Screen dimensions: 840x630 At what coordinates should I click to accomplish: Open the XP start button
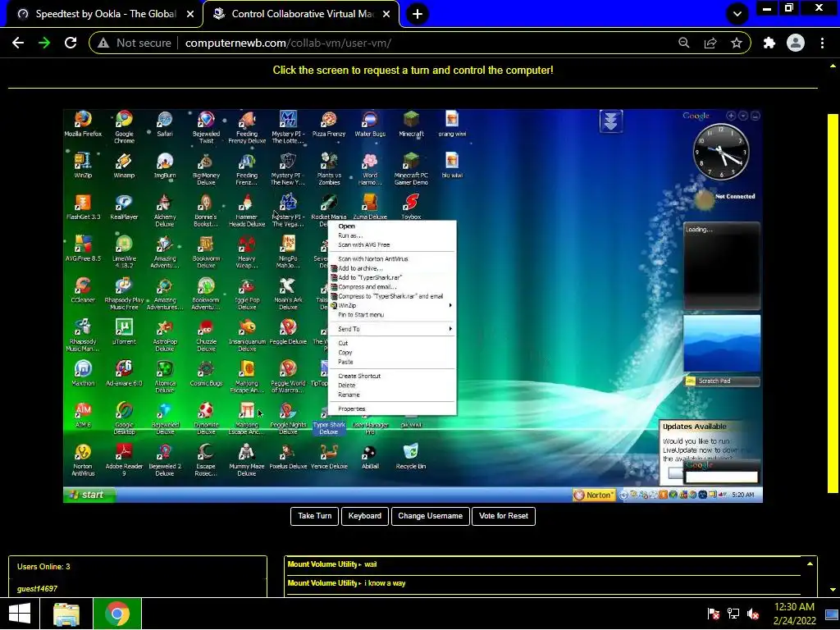coord(89,495)
